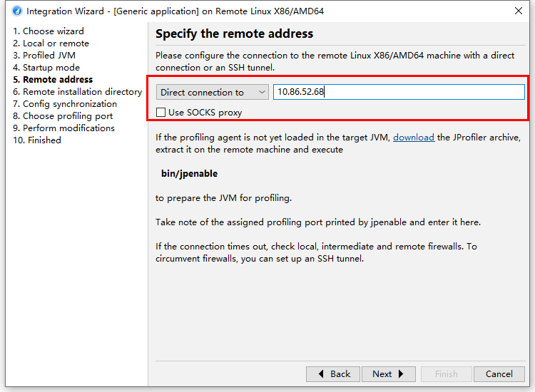Open the download link for JProfiler archive
Viewport: 535px width, 392px height.
pos(414,138)
